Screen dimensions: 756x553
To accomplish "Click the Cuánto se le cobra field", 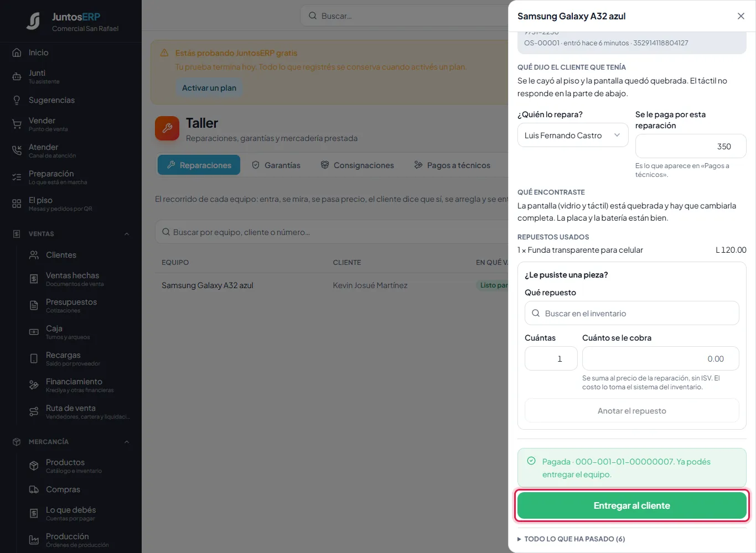I will point(661,359).
